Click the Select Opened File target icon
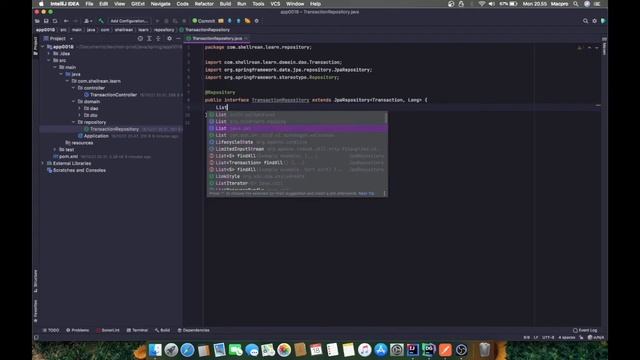 (140, 38)
